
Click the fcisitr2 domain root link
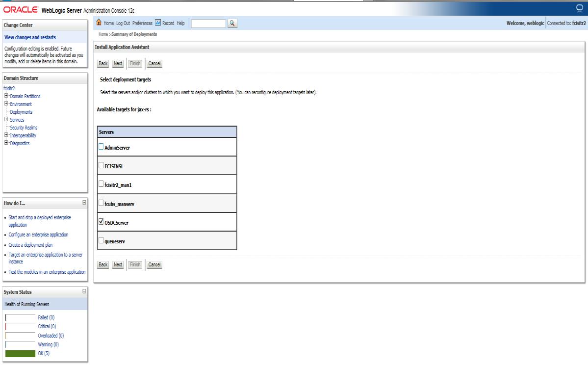click(x=9, y=88)
